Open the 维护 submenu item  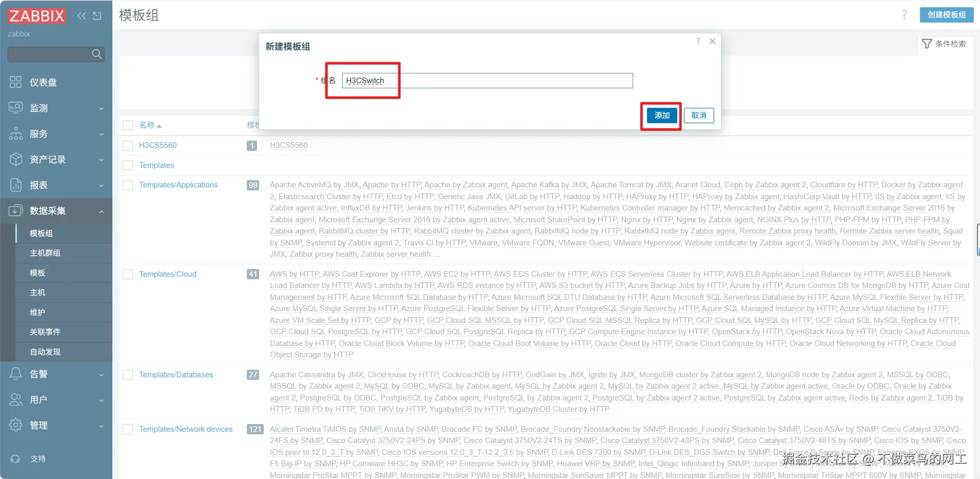point(64,312)
